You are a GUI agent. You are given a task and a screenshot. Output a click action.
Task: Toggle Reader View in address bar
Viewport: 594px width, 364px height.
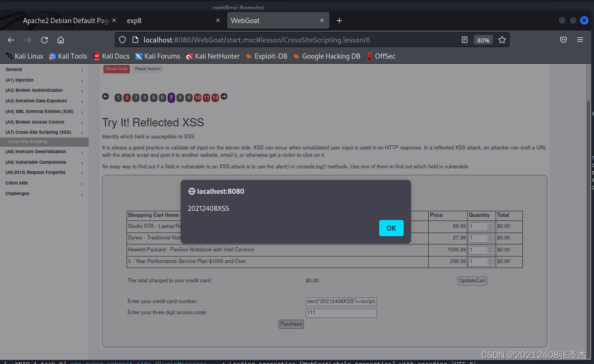465,40
